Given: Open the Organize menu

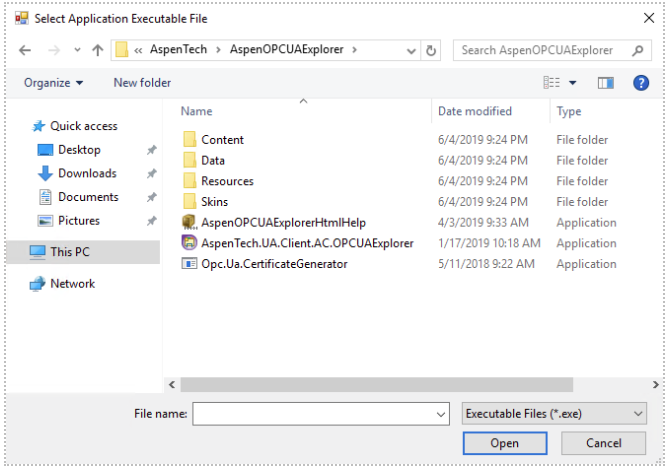Looking at the screenshot, I should click(53, 83).
